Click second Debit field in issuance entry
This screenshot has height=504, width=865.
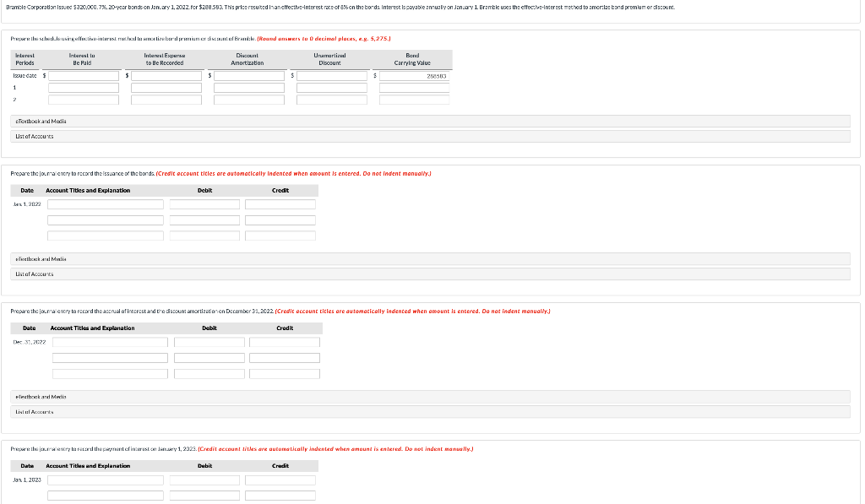tap(204, 220)
